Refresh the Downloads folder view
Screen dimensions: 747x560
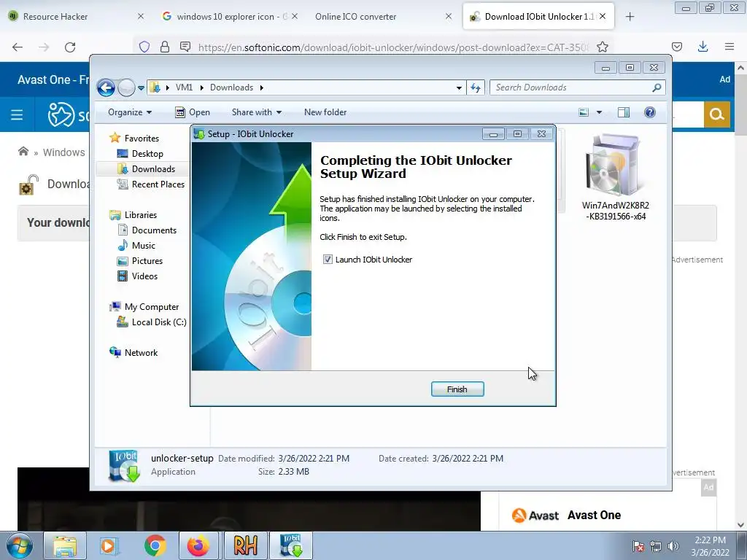[x=476, y=87]
